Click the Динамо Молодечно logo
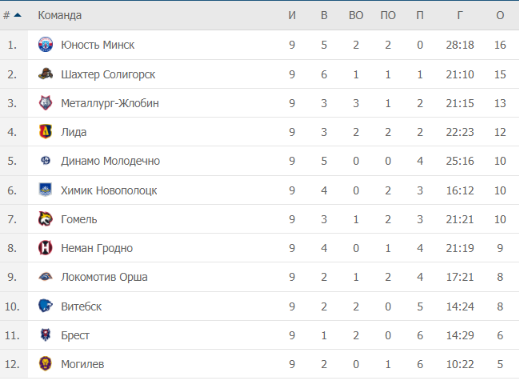Viewport: 519px width, 383px height. [x=45, y=161]
